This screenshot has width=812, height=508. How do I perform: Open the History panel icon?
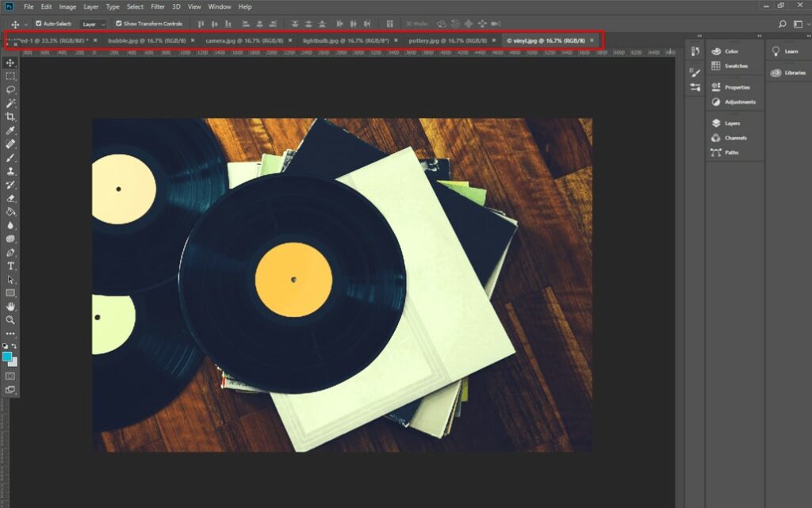point(695,52)
